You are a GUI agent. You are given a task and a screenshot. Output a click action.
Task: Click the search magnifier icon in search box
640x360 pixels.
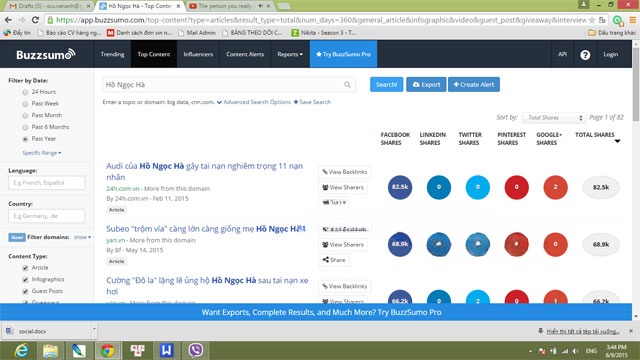[347, 84]
